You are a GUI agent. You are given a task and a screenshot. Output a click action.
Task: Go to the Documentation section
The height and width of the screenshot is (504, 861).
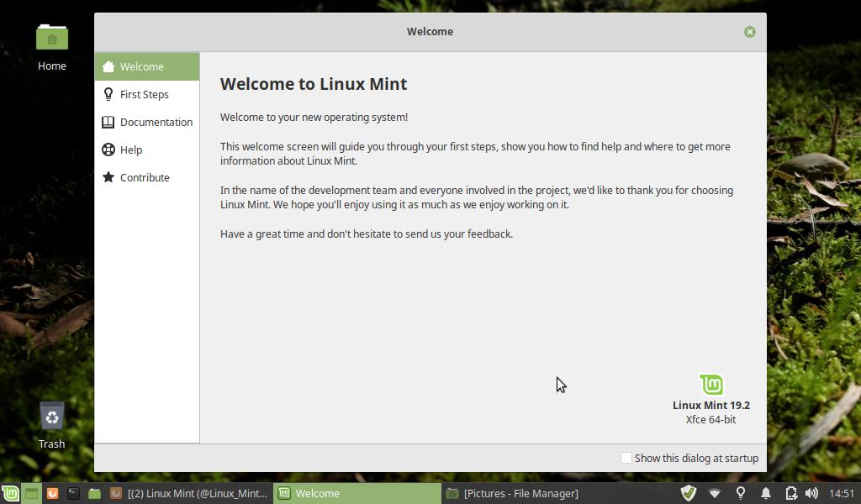tap(146, 122)
